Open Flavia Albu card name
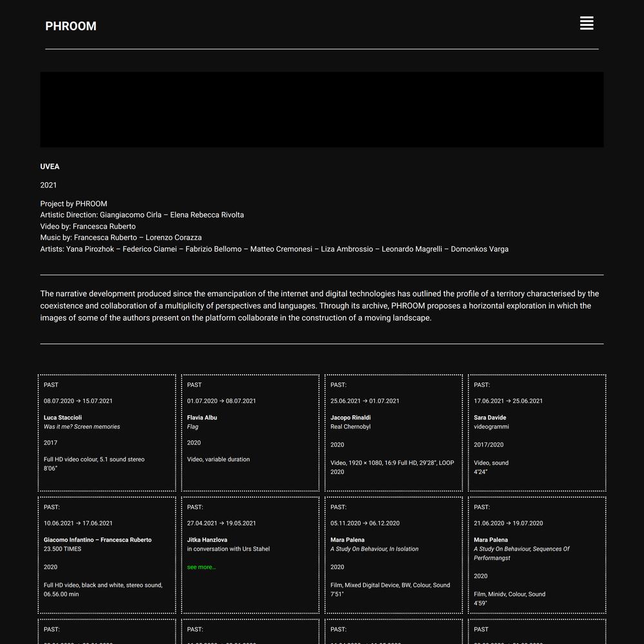Viewport: 644px width, 644px height. pos(202,417)
